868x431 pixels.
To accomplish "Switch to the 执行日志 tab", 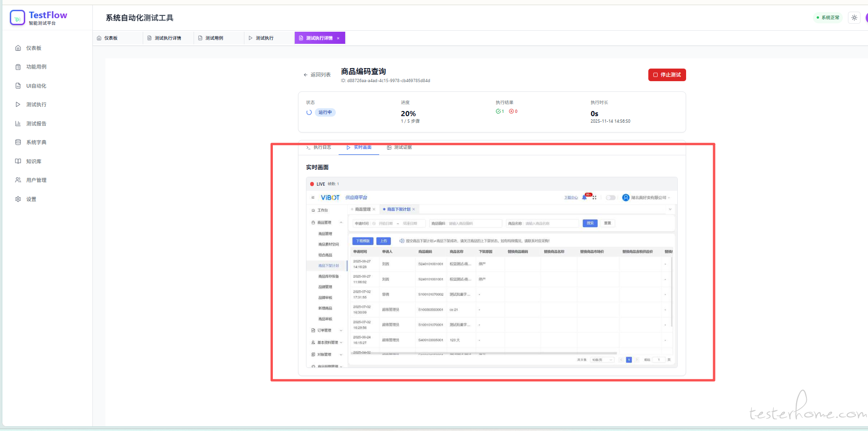I will click(x=319, y=147).
